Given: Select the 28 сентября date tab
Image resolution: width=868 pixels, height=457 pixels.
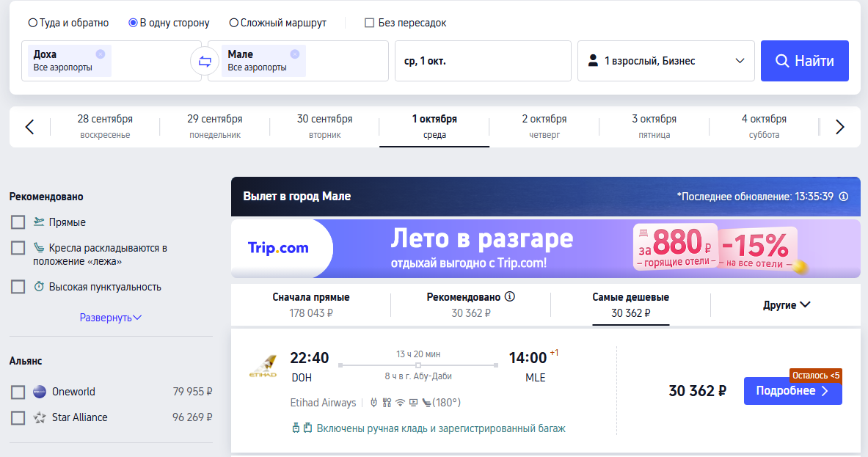Looking at the screenshot, I should pyautogui.click(x=105, y=127).
